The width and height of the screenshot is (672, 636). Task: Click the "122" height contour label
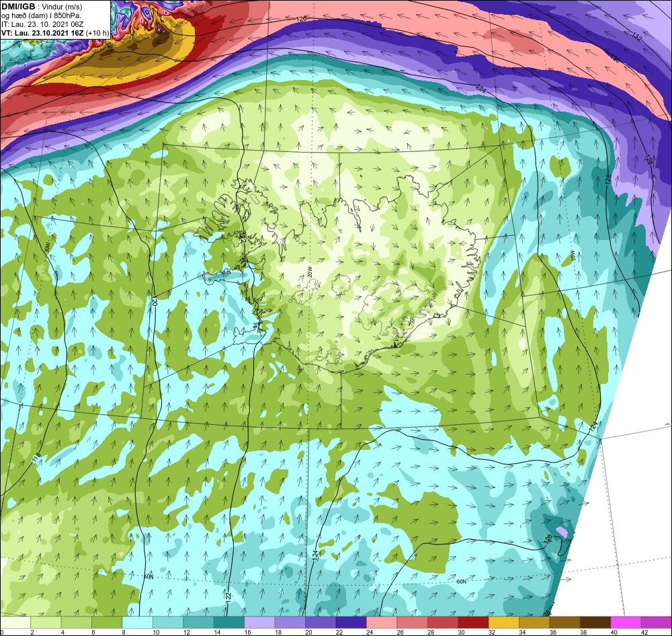point(228,596)
